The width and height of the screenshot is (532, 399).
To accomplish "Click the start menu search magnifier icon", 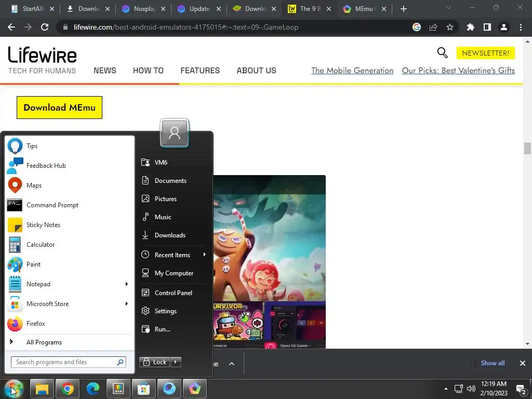I will tap(120, 362).
